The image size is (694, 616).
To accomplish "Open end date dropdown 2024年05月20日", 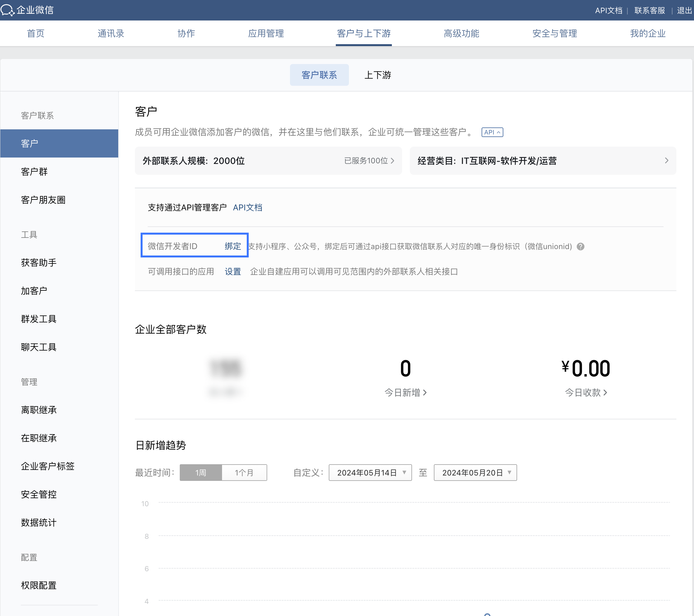I will coord(475,473).
